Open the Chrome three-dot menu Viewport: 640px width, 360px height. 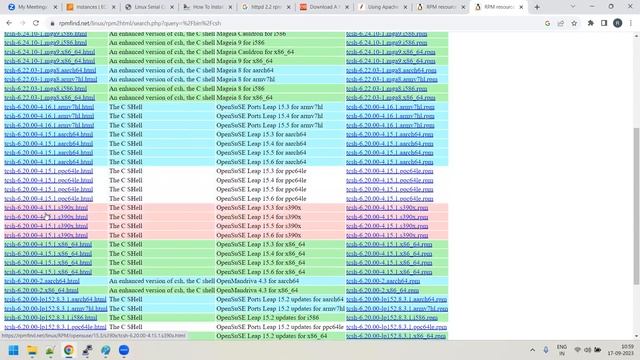click(631, 23)
